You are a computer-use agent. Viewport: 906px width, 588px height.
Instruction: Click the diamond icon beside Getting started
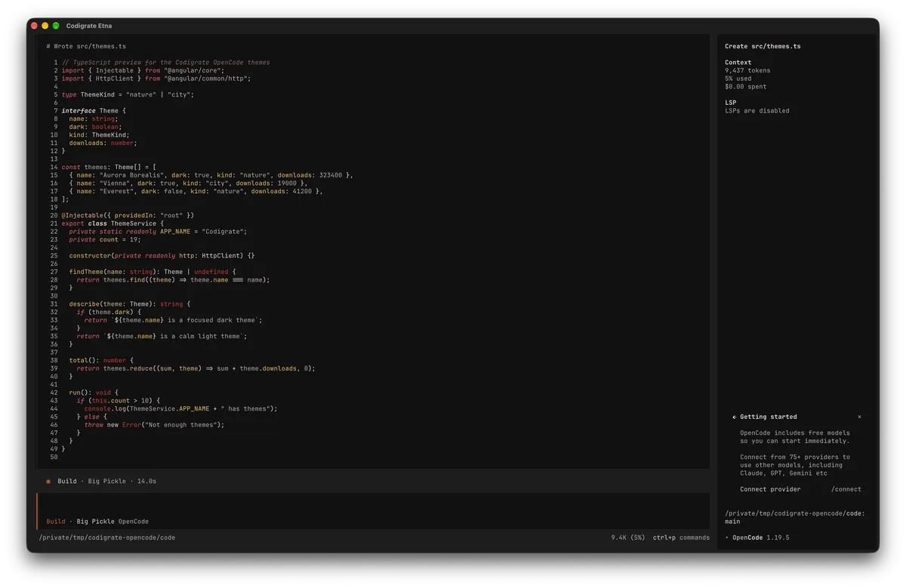click(x=735, y=417)
